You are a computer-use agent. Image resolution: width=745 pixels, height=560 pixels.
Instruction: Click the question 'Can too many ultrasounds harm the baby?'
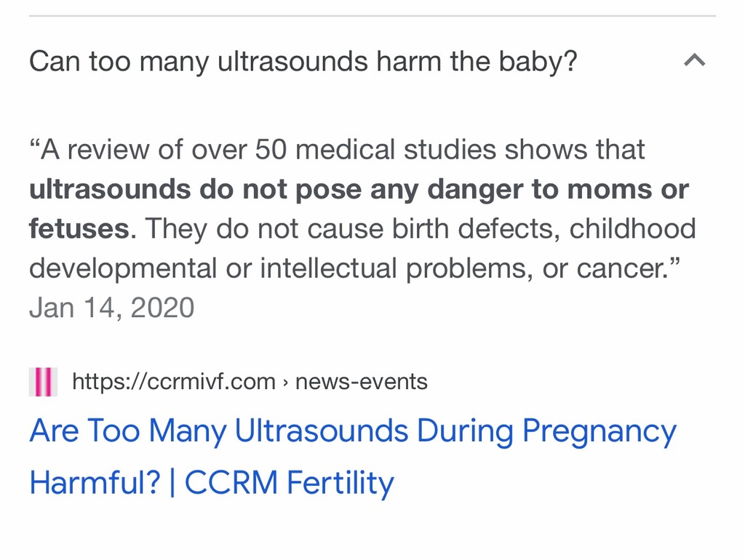[x=303, y=62]
